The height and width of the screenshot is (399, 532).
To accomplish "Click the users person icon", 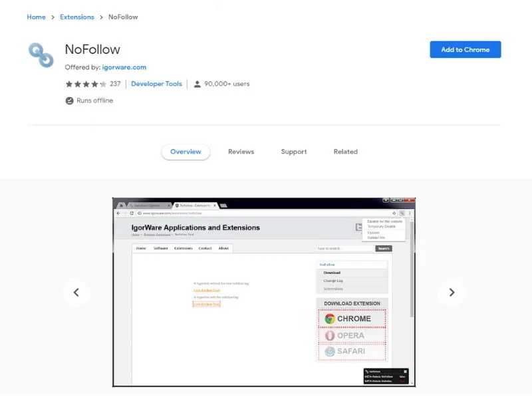I will 197,84.
